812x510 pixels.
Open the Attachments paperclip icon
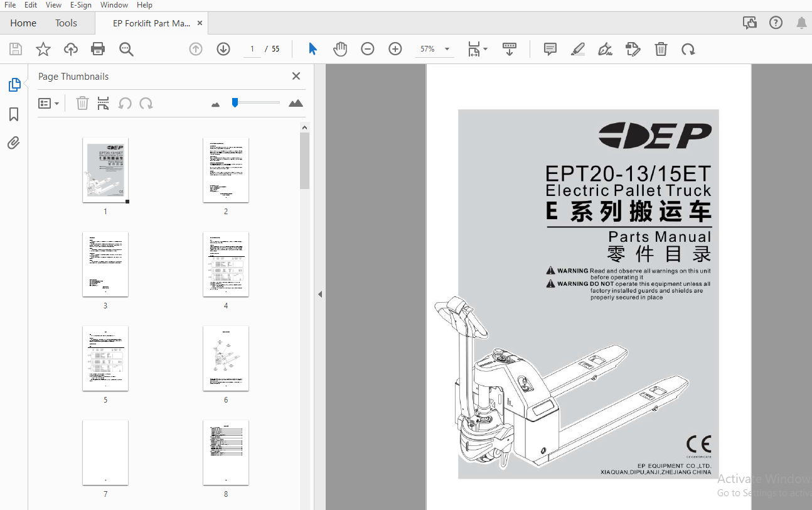(14, 143)
